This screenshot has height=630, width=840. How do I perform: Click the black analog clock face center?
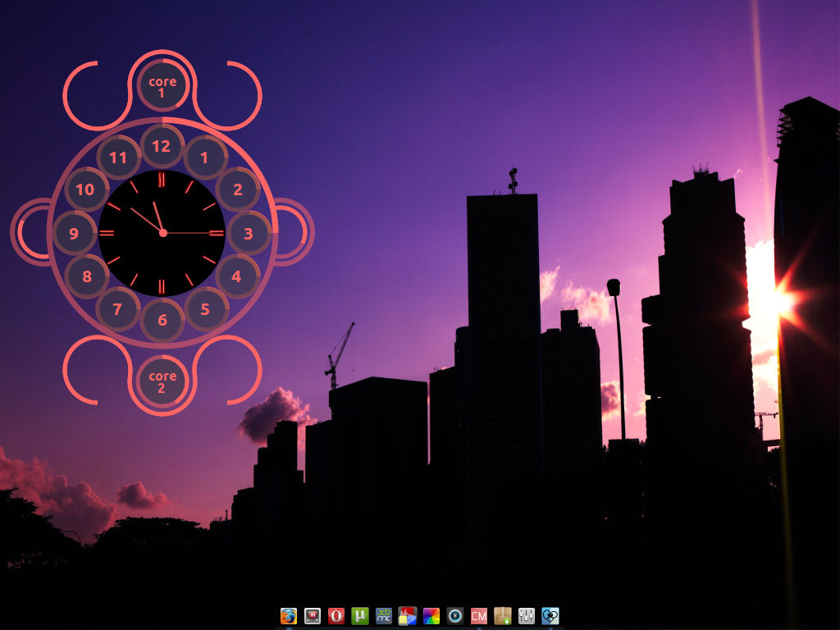click(x=162, y=233)
